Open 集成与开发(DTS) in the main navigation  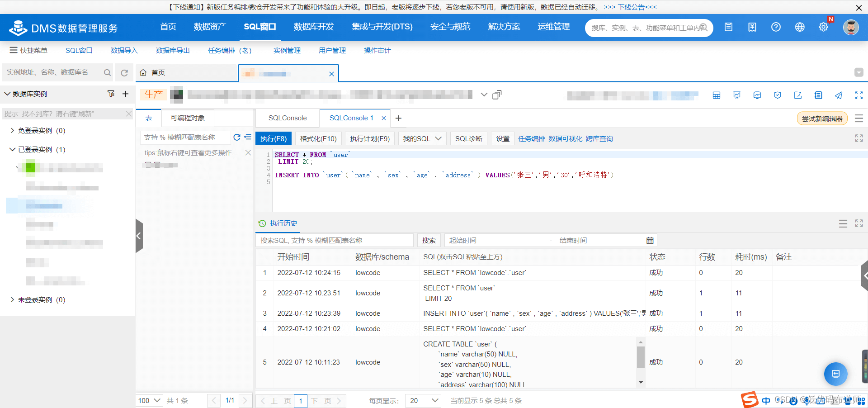tap(382, 27)
